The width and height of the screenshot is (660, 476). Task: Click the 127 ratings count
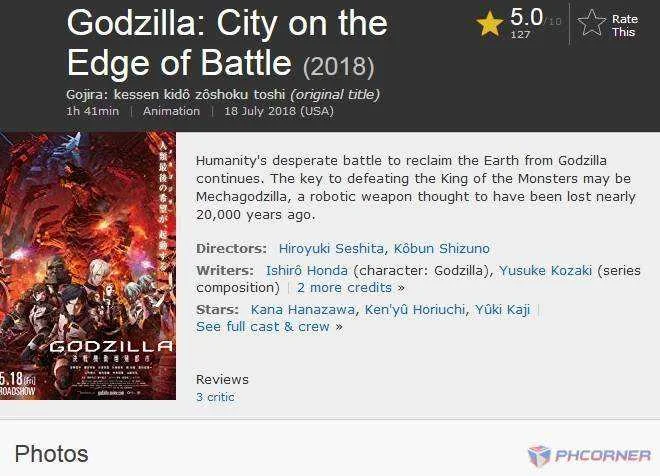coord(520,35)
